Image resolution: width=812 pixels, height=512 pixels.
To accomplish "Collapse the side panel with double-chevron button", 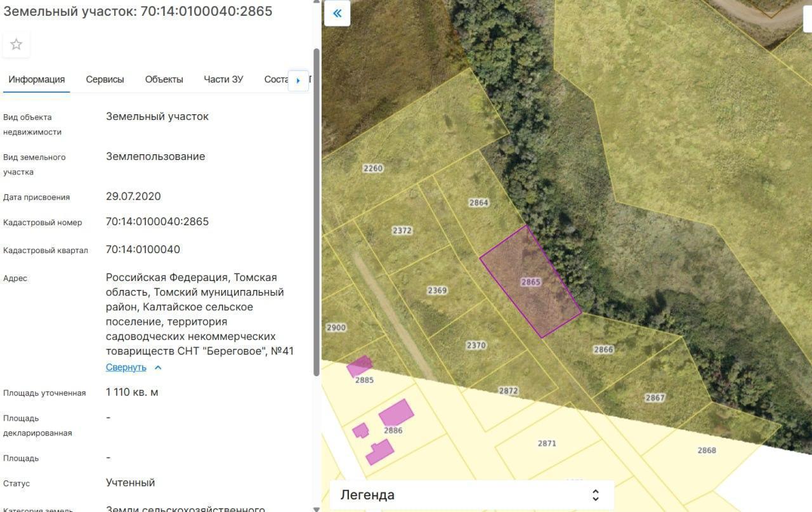I will pyautogui.click(x=337, y=13).
